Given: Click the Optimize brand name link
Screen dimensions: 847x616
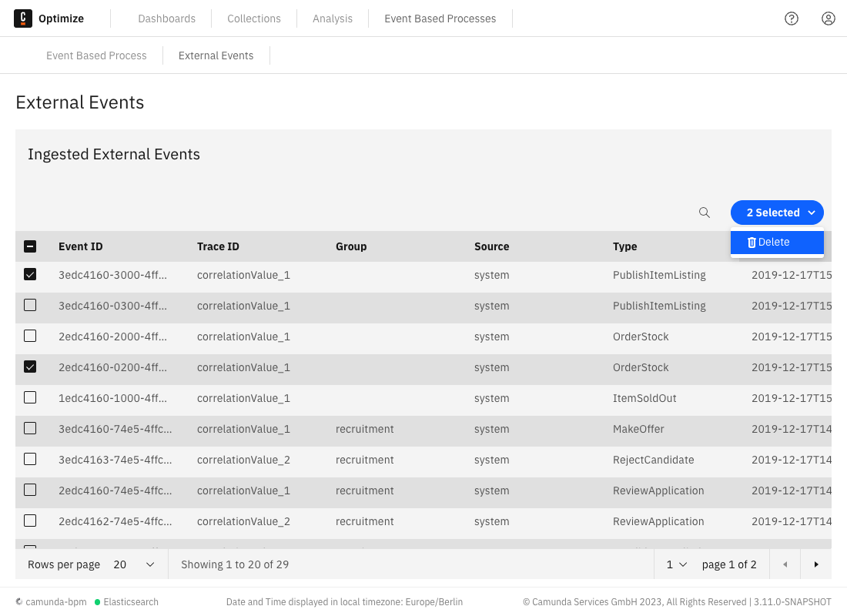Looking at the screenshot, I should point(61,18).
